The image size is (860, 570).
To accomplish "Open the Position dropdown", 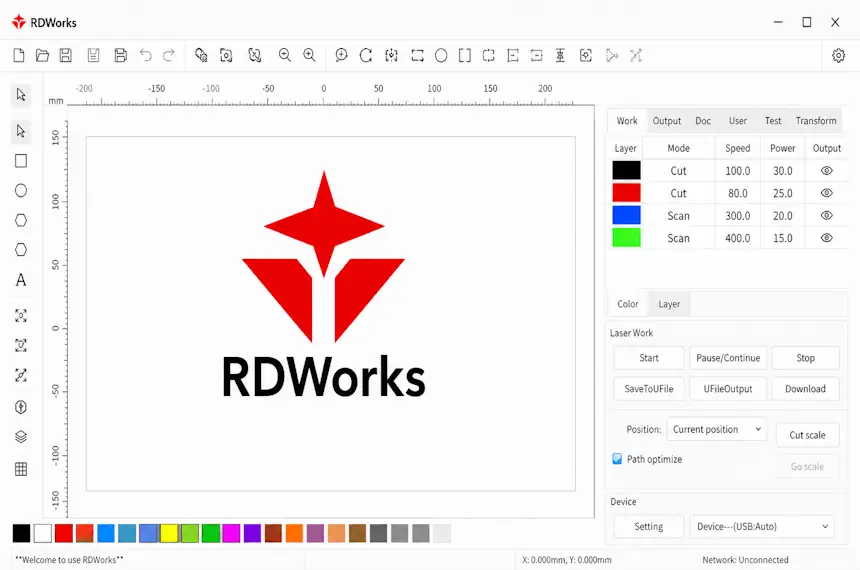I will (716, 429).
